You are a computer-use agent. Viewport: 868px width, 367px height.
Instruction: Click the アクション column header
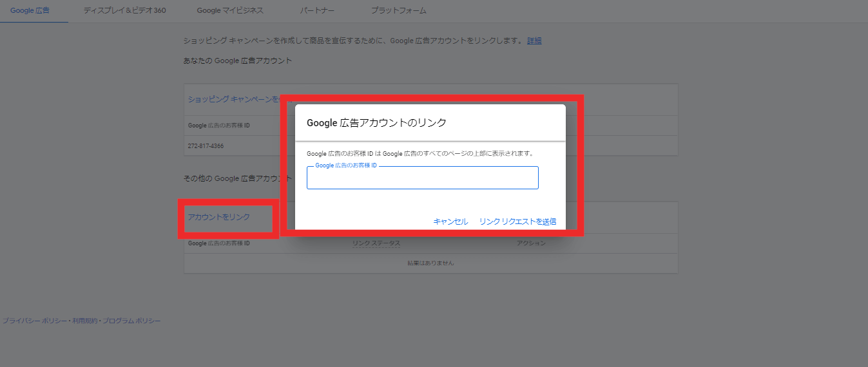(x=531, y=243)
